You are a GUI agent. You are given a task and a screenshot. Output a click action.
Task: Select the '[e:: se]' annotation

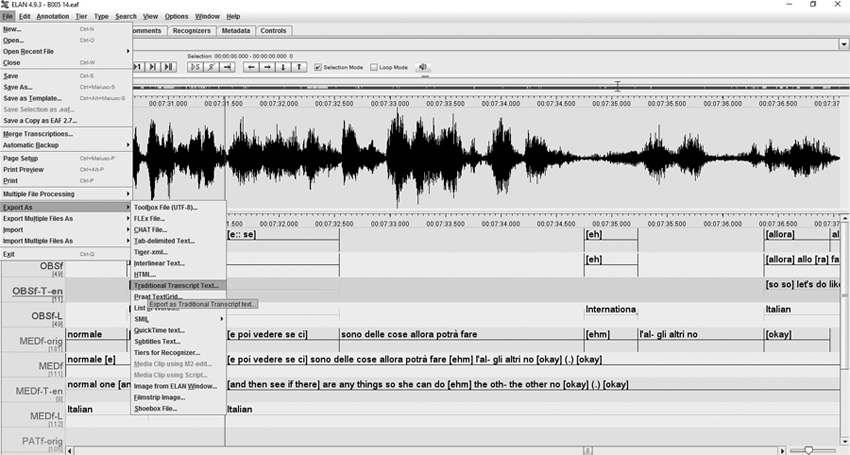[x=282, y=235]
